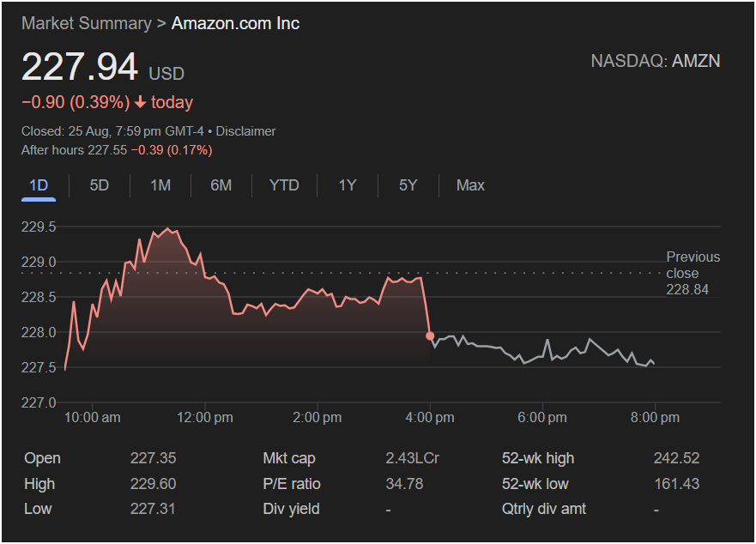Viewport: 756px width, 544px height.
Task: Click the NASDAQ: AMZN ticker label
Action: 655,61
